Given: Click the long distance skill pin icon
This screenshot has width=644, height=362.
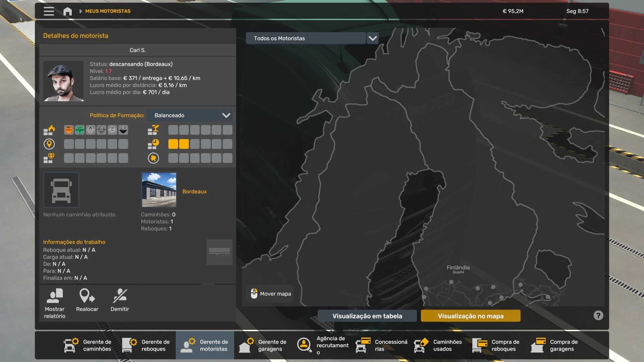Looking at the screenshot, I should pos(49,144).
